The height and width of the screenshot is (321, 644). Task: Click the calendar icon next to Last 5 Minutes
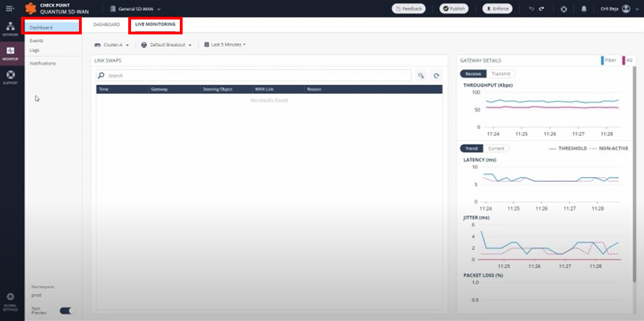207,45
